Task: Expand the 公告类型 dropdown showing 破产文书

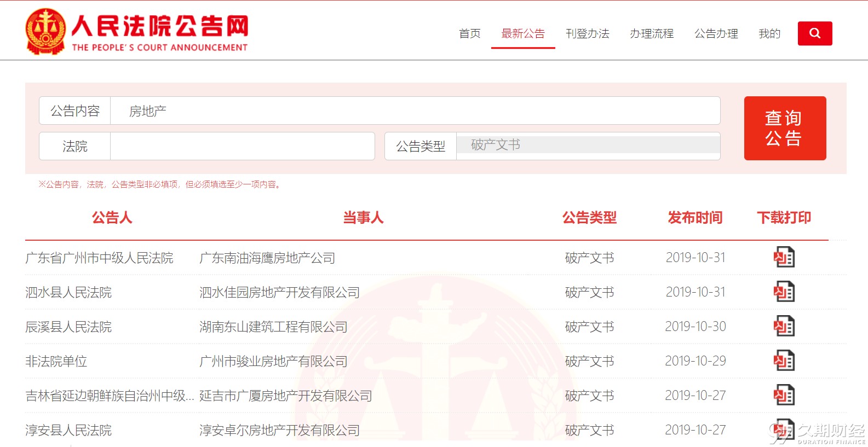Action: [x=588, y=145]
